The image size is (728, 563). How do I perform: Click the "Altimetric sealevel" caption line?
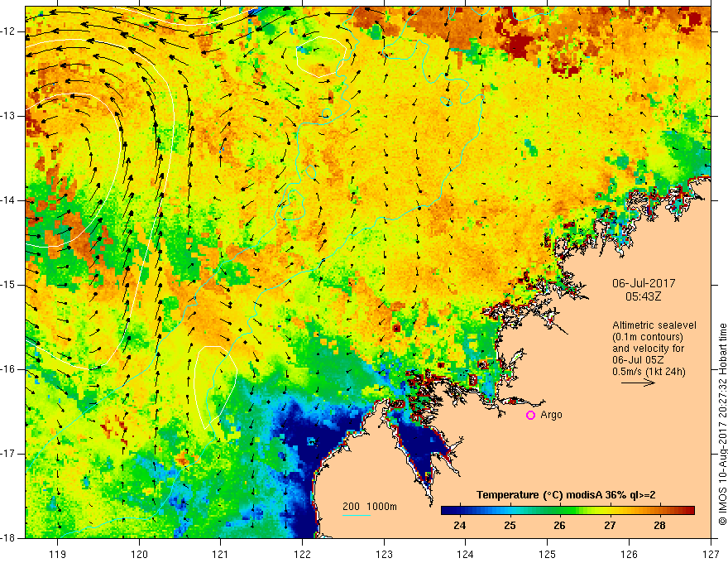654,325
